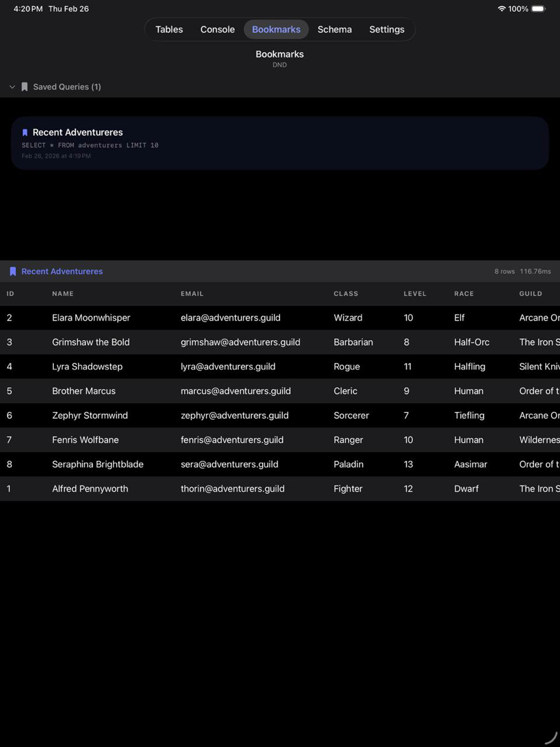Click the Halfling race cell

click(x=470, y=366)
